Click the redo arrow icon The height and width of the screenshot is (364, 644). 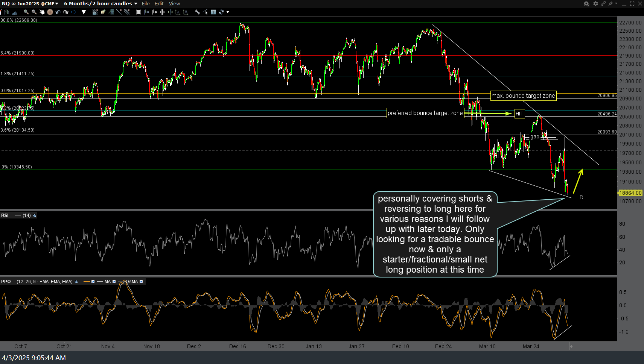coord(66,12)
